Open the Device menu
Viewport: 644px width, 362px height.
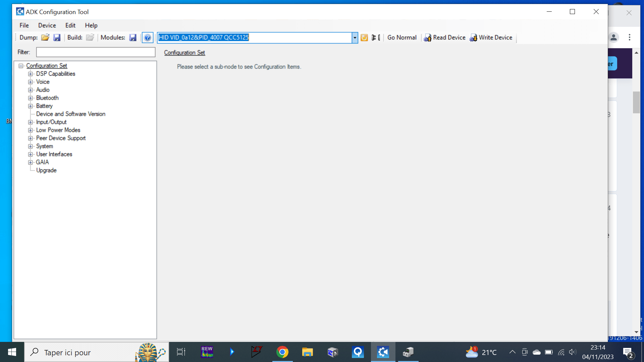[47, 25]
